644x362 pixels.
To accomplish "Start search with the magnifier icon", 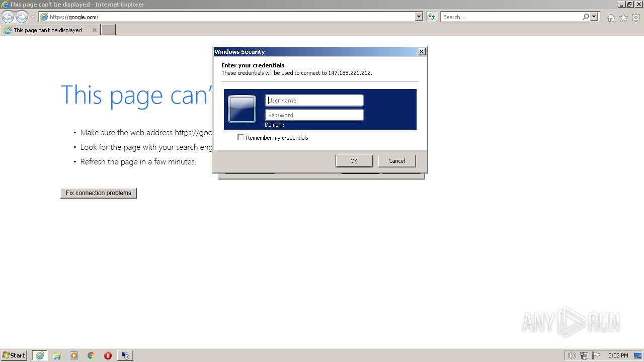I will (x=586, y=17).
